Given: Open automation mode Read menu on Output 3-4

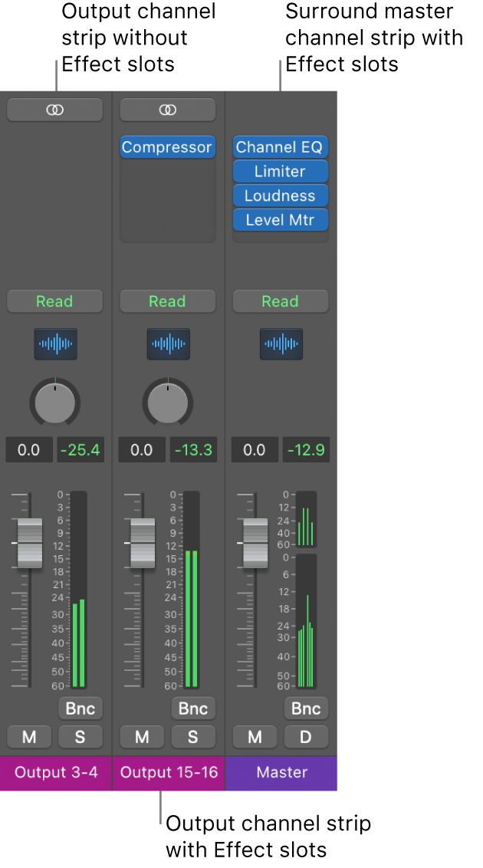Looking at the screenshot, I should point(54,301).
